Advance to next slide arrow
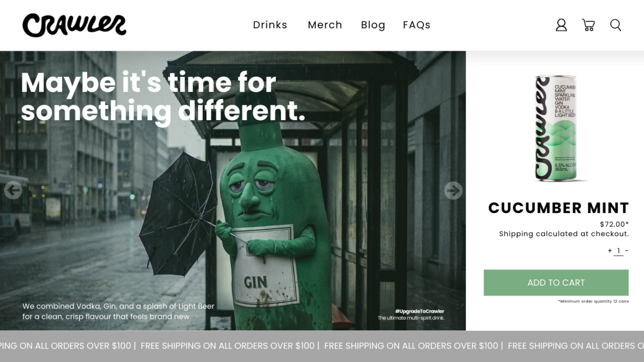This screenshot has height=362, width=644. point(453,190)
